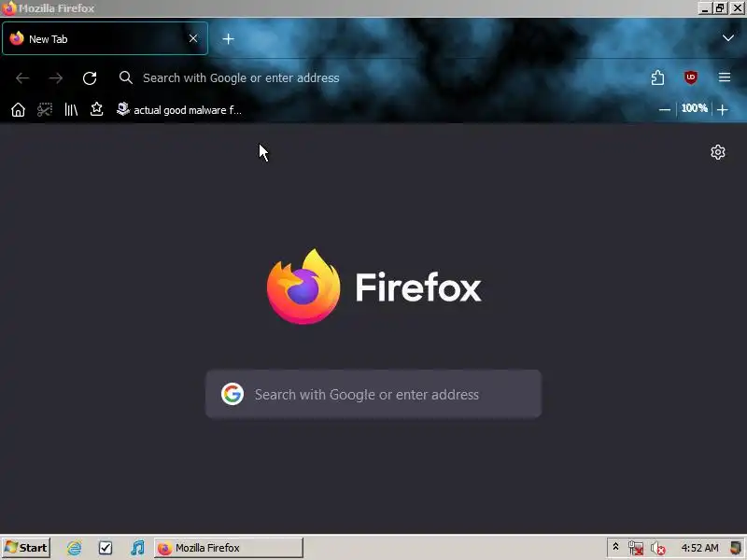Open the Firefox hamburger menu
The image size is (747, 560).
725,77
